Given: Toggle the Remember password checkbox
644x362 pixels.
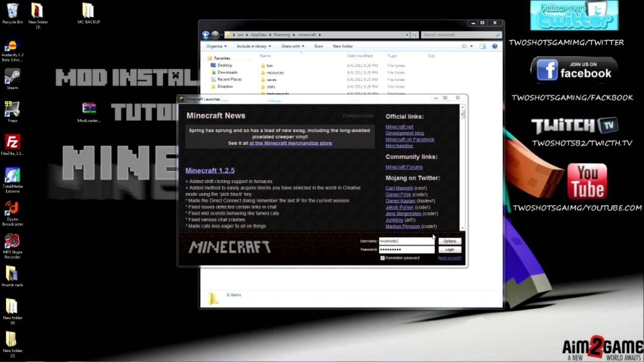Looking at the screenshot, I should 382,258.
